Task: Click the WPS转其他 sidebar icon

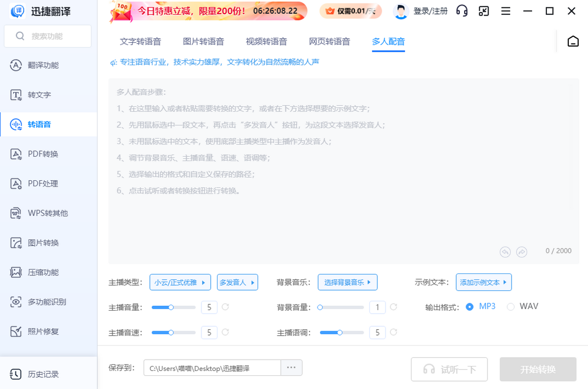Action: coord(16,213)
